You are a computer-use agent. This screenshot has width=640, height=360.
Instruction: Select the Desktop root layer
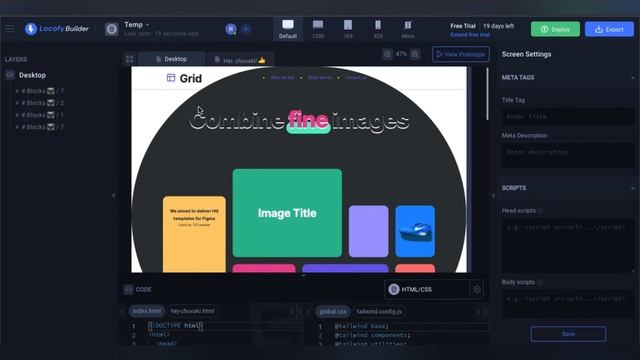pos(32,75)
